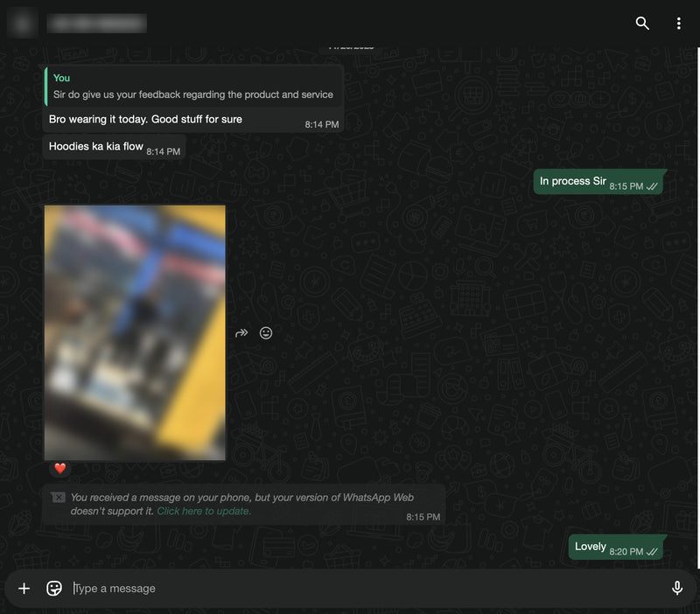Click the unsupported message envelope icon

tap(59, 497)
